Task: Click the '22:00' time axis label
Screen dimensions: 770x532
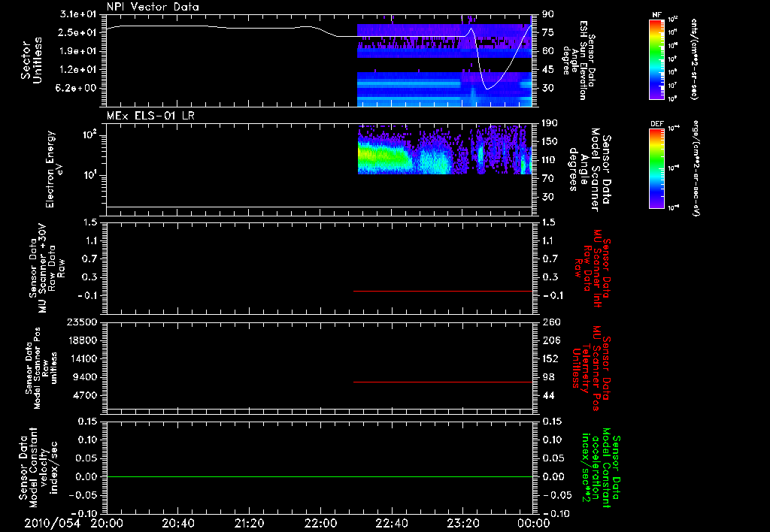Action: tap(320, 523)
